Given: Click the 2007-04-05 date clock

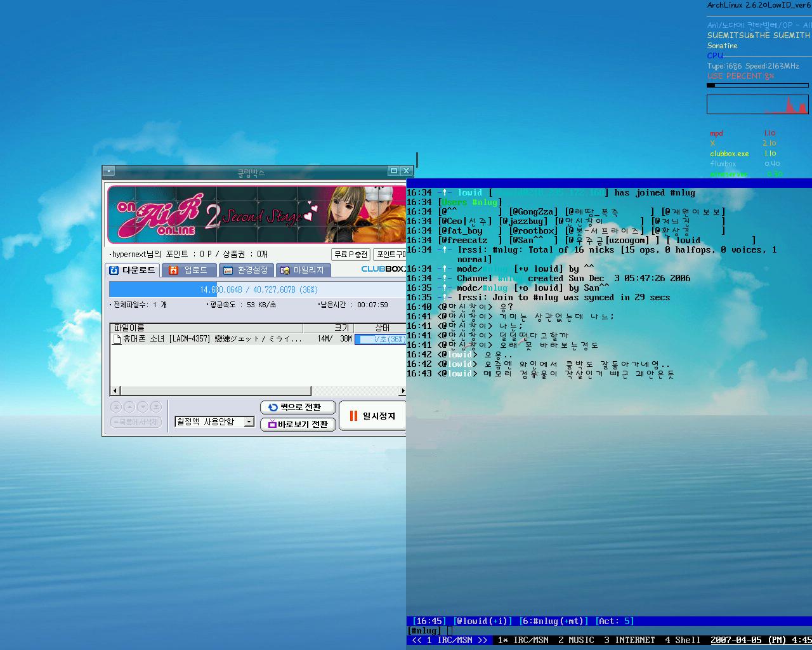Looking at the screenshot, I should click(761, 640).
